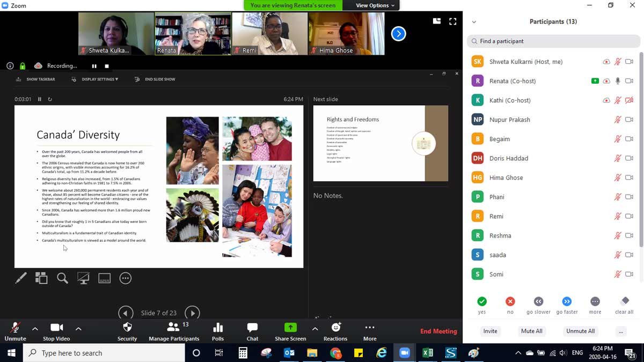Click the red End Meeting button
This screenshot has width=644, height=362.
438,331
